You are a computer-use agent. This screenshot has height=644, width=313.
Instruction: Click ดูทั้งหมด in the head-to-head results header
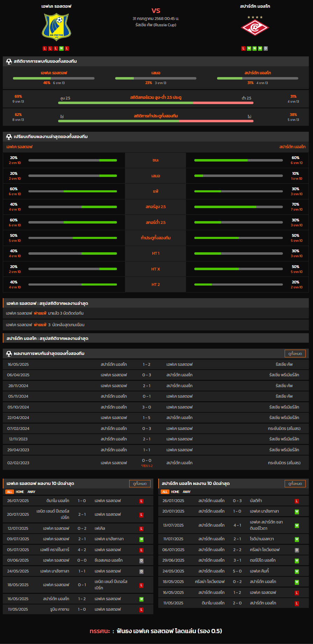click(295, 354)
